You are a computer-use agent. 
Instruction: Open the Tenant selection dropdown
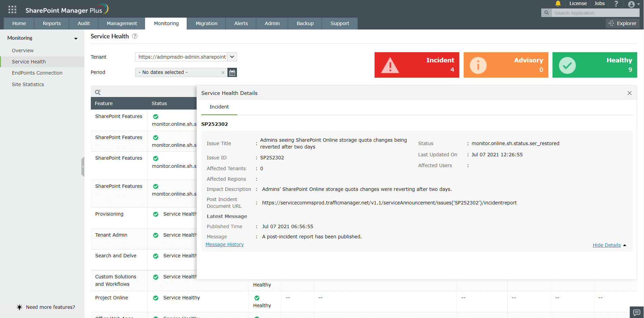pos(232,57)
